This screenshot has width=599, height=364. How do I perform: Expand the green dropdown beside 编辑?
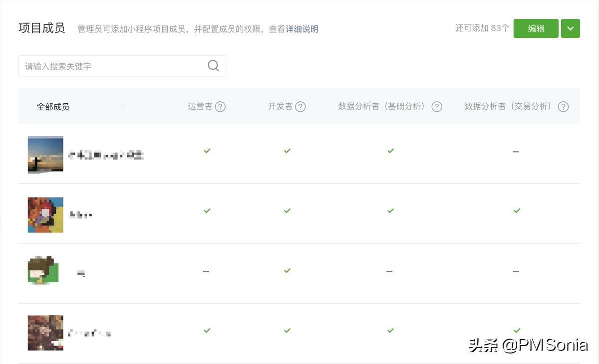(571, 28)
